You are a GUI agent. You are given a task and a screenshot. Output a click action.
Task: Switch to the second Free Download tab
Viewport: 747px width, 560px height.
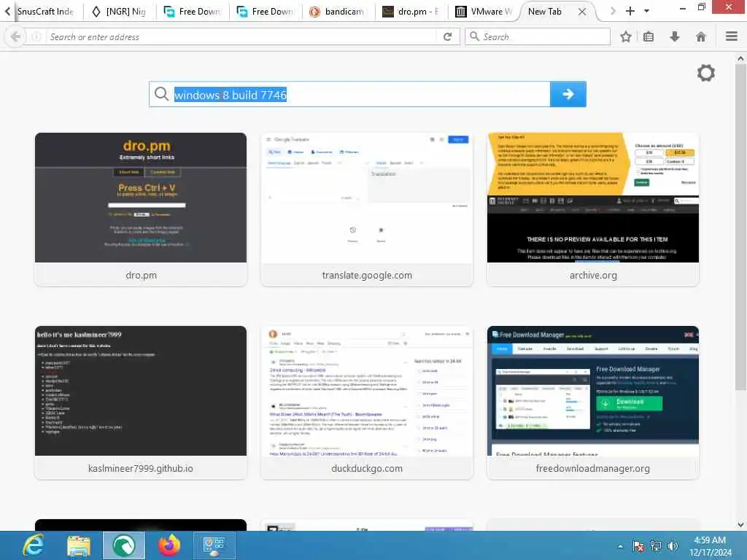coord(266,12)
